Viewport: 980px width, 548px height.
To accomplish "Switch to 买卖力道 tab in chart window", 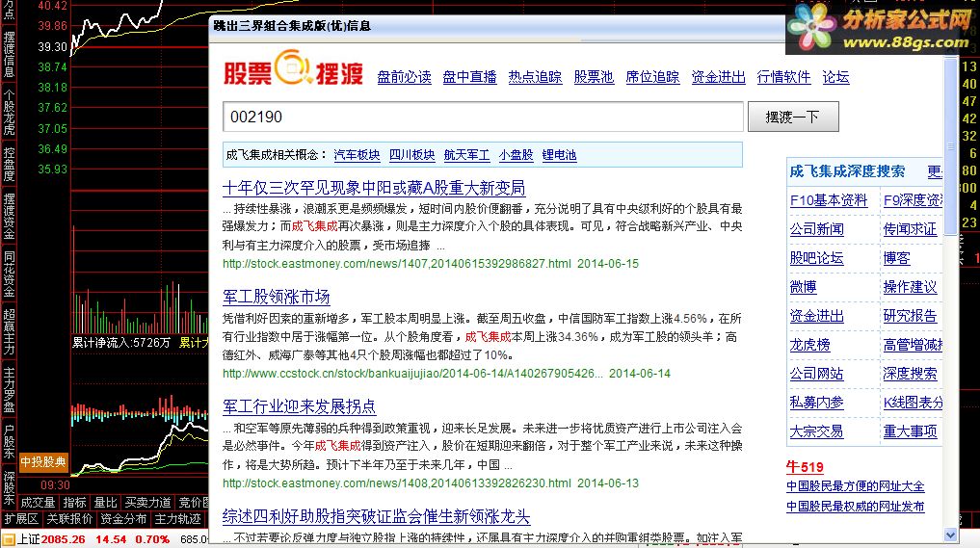I will pos(147,503).
